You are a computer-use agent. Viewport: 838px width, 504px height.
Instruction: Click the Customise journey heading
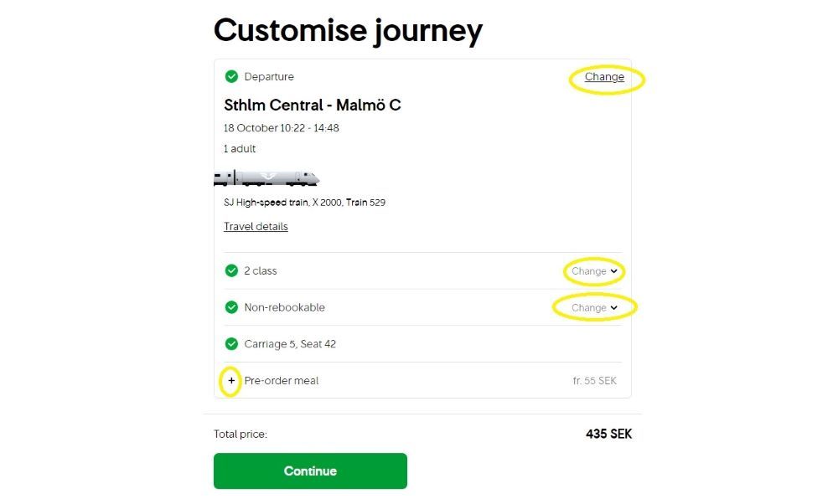(348, 30)
